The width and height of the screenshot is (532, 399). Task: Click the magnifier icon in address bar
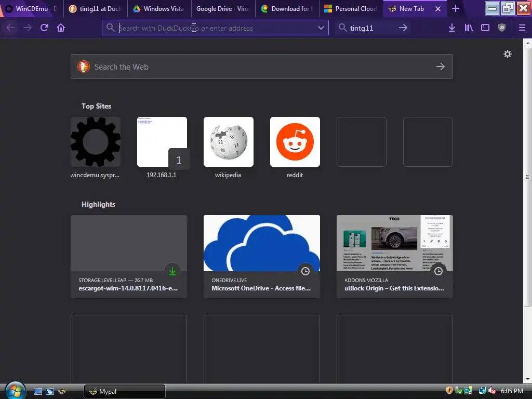110,28
